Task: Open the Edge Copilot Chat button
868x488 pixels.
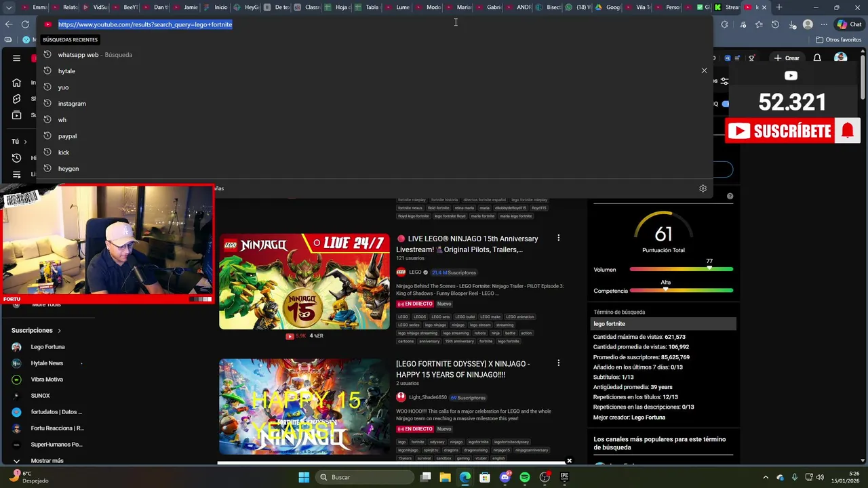Action: (x=848, y=24)
